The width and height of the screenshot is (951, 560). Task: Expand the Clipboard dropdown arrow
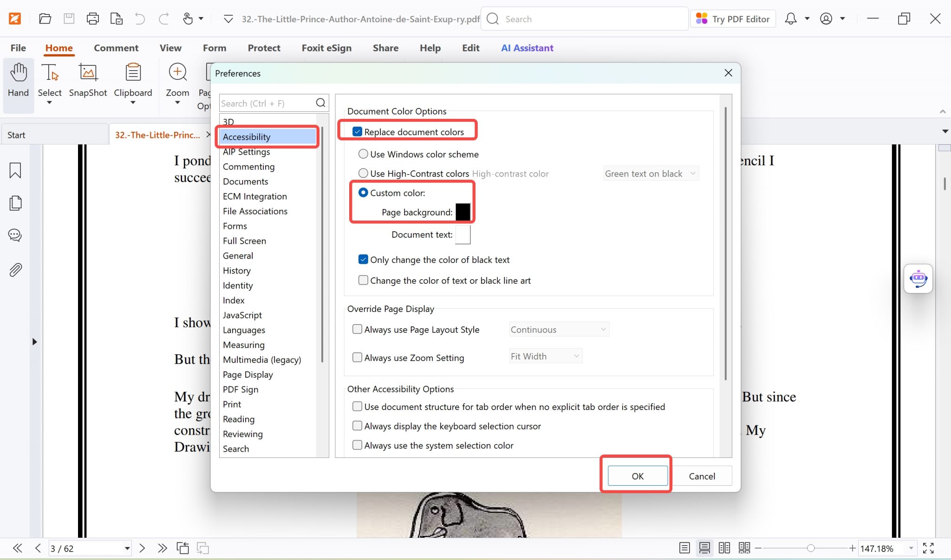pos(133,103)
